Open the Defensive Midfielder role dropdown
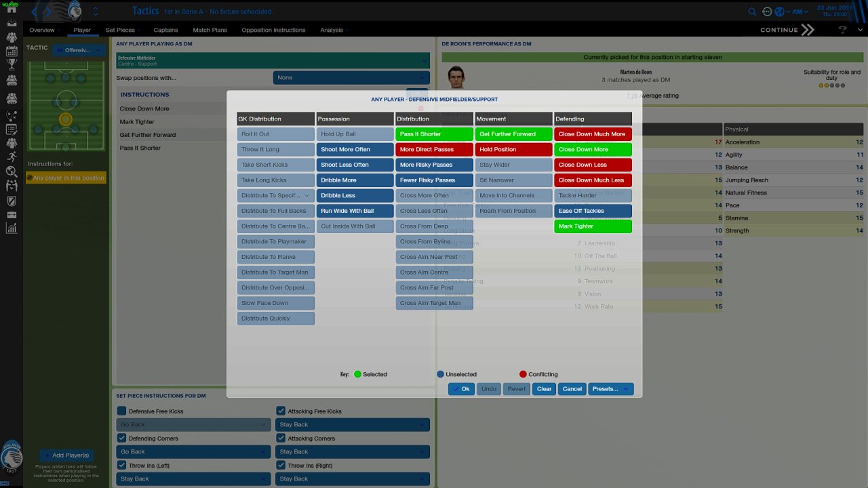 click(273, 60)
